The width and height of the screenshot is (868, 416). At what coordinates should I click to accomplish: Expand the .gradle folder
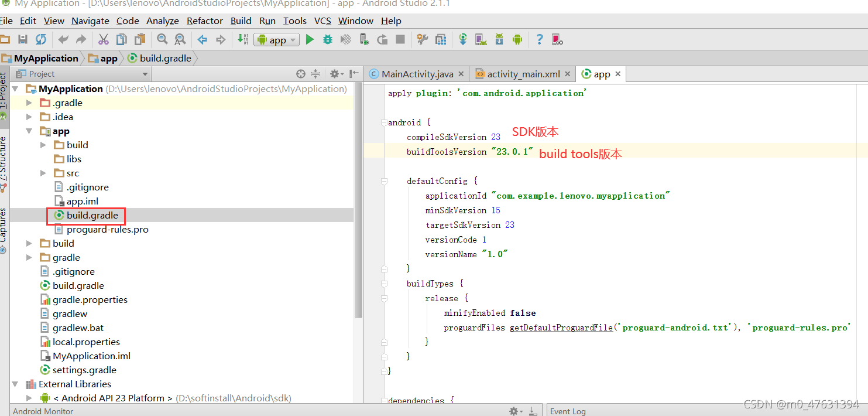pos(29,103)
